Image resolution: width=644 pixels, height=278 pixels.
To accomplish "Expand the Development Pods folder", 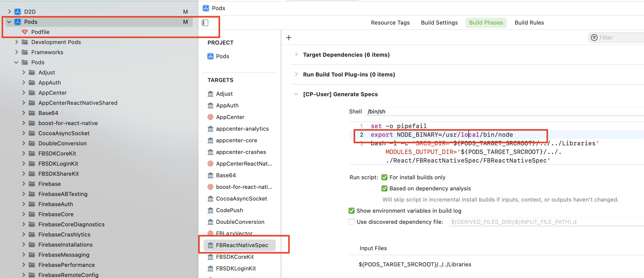I will tap(16, 42).
